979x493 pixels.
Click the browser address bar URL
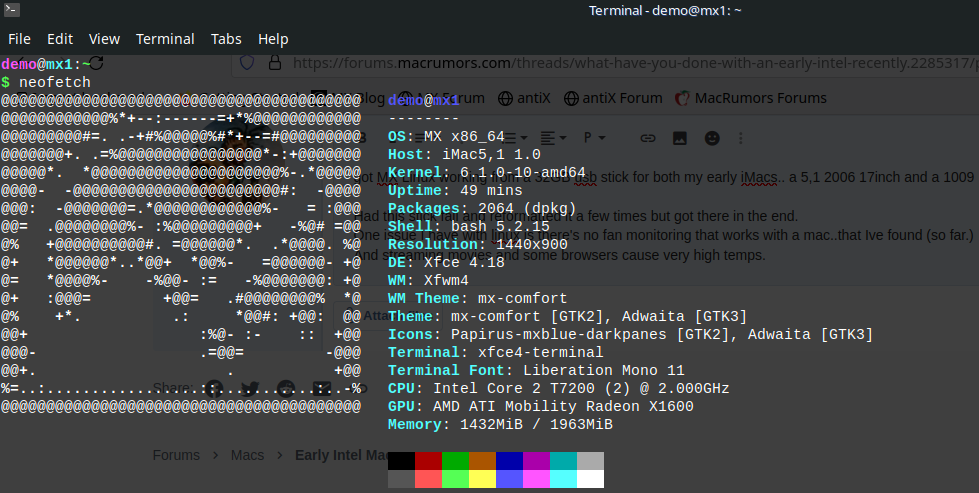[x=636, y=63]
